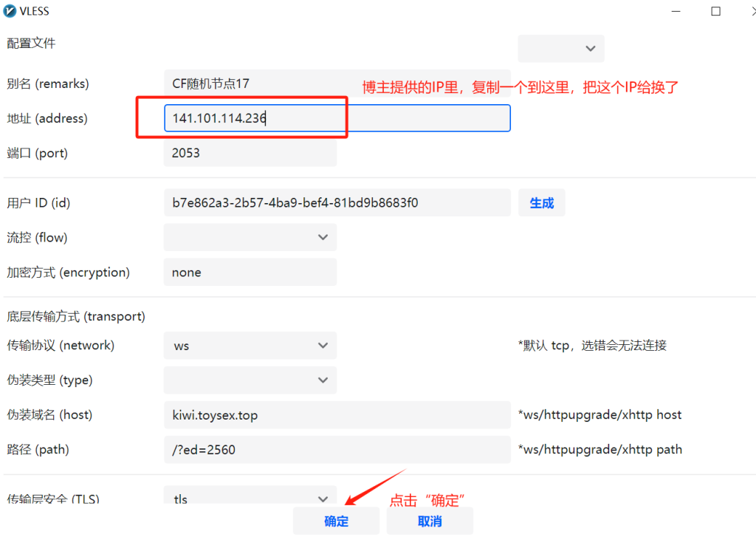Viewport: 756px width, 537px height.
Task: Click the 取消 button to cancel
Action: [x=430, y=521]
